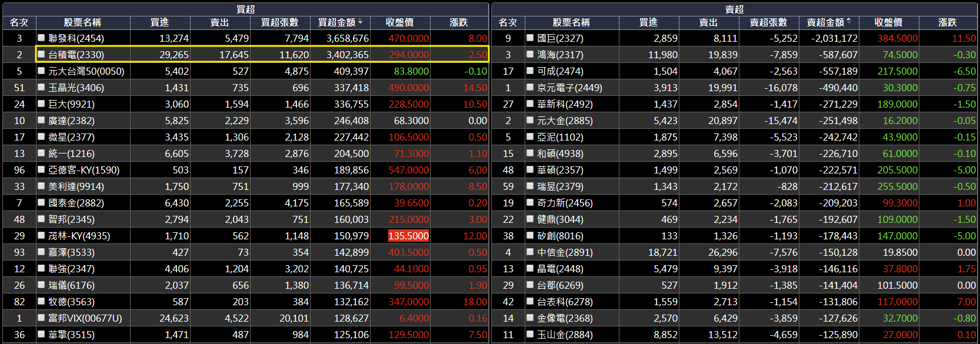Click on 金像電(2368) stock name
The height and width of the screenshot is (344, 980).
[x=565, y=318]
